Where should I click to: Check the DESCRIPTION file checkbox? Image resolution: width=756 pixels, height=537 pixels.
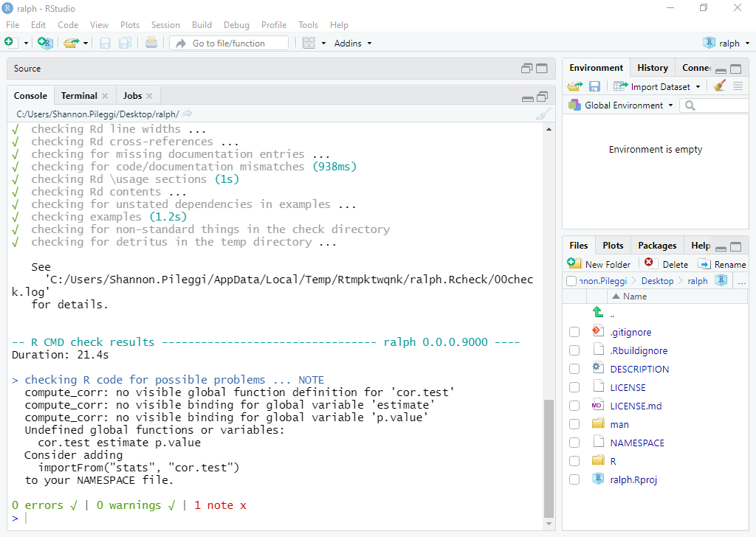(574, 369)
